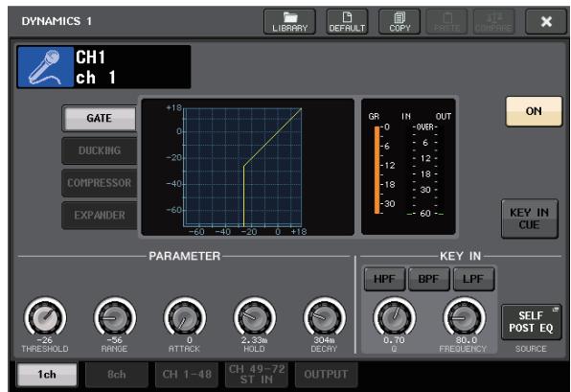Click the 0.70 Q value
This screenshot has width=571, height=392.
394,340
